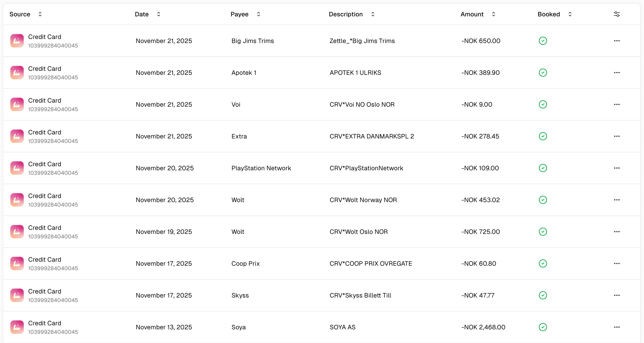The width and height of the screenshot is (644, 343).
Task: Click the sort chevron beside the Source header
Action: pyautogui.click(x=40, y=14)
